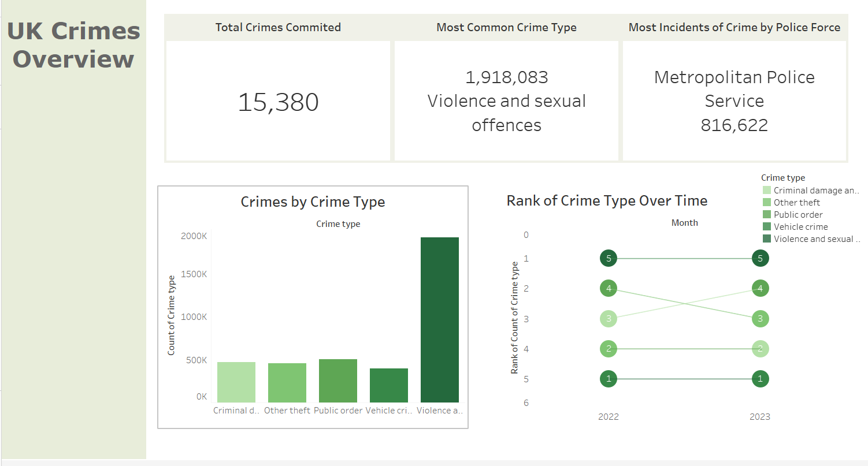Viewport: 868px width, 466px height.
Task: Highlight Vehicle crime in the legend
Action: tap(800, 227)
